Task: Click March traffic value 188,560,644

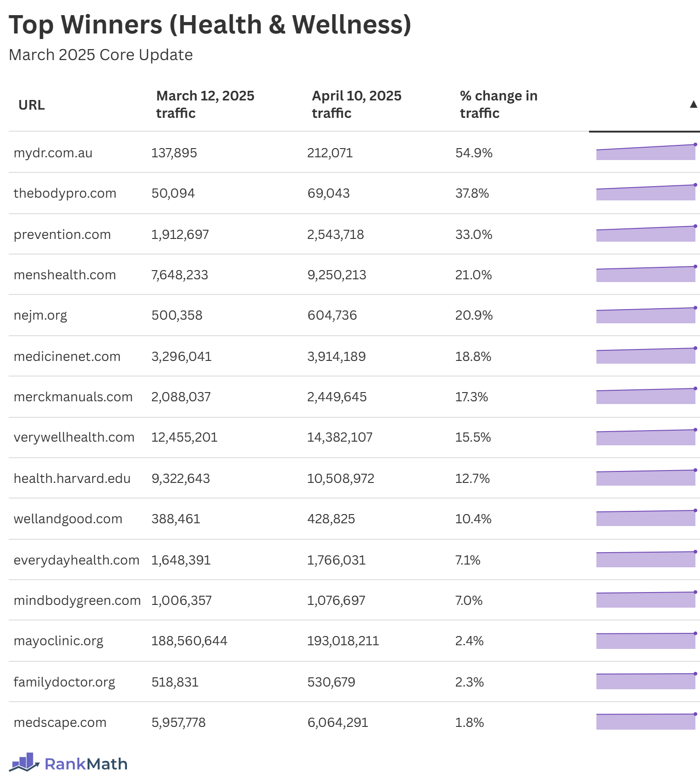Action: 189,641
